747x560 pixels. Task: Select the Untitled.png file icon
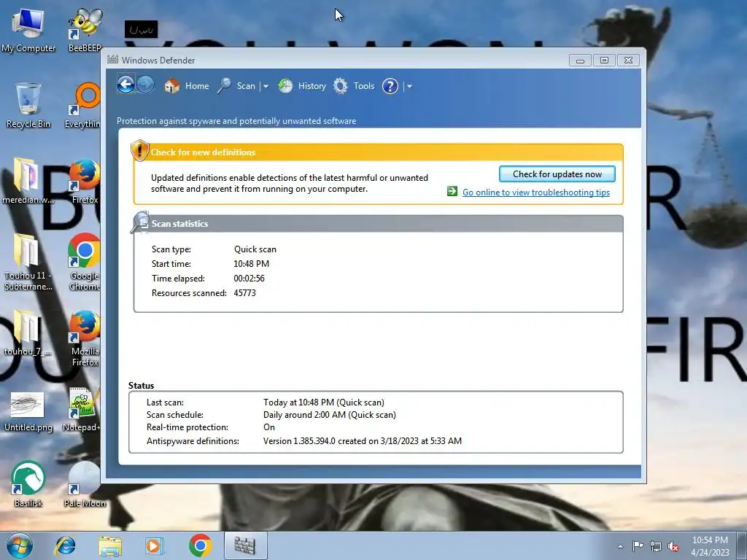coord(28,411)
